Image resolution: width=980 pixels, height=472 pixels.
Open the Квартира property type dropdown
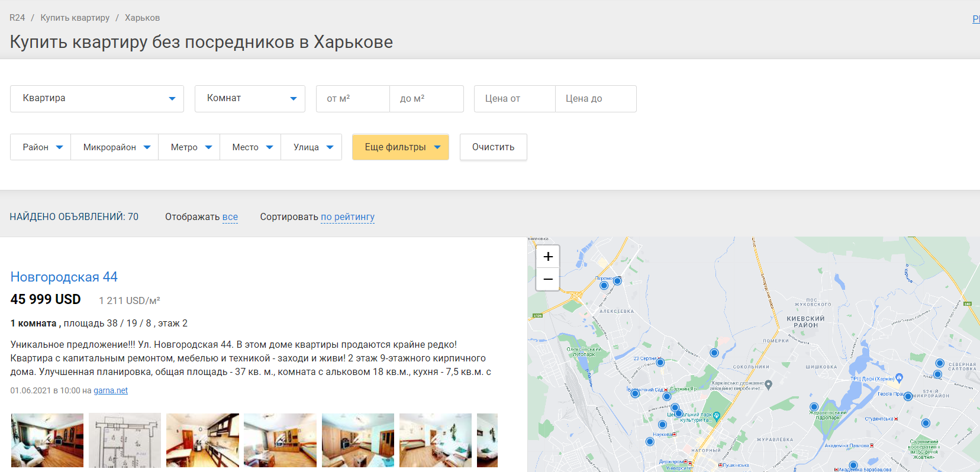coord(97,99)
